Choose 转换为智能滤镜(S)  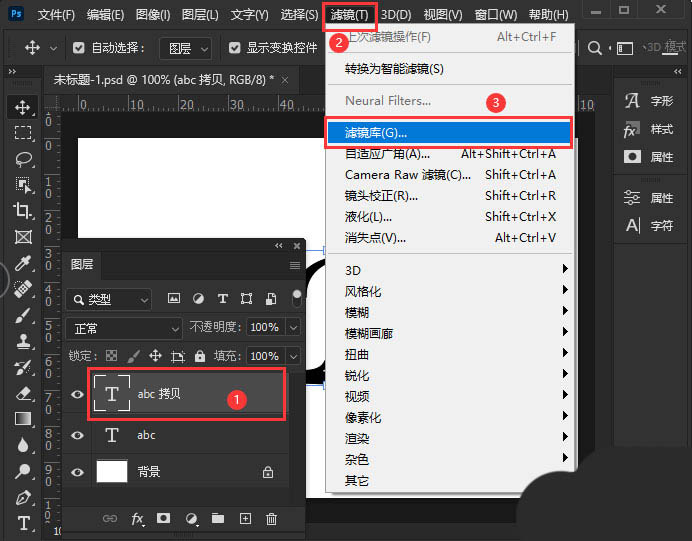point(449,69)
